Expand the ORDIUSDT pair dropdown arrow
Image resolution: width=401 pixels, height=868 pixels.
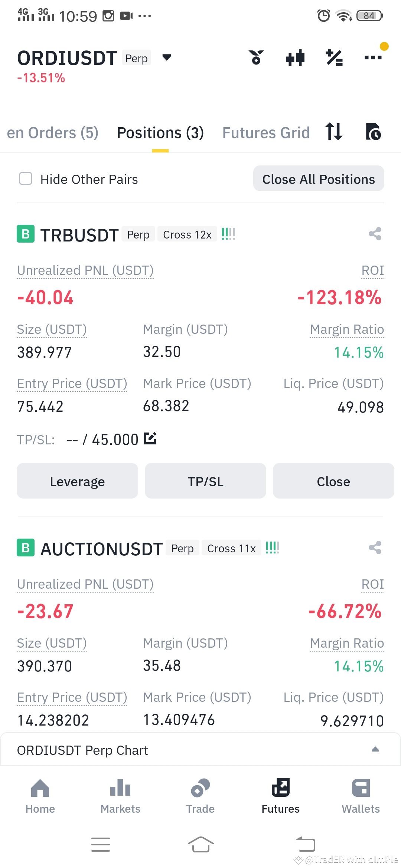(167, 57)
